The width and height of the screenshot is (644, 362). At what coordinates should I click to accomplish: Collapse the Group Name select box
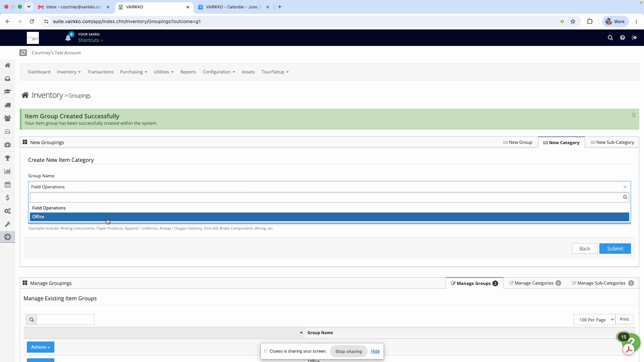click(329, 187)
